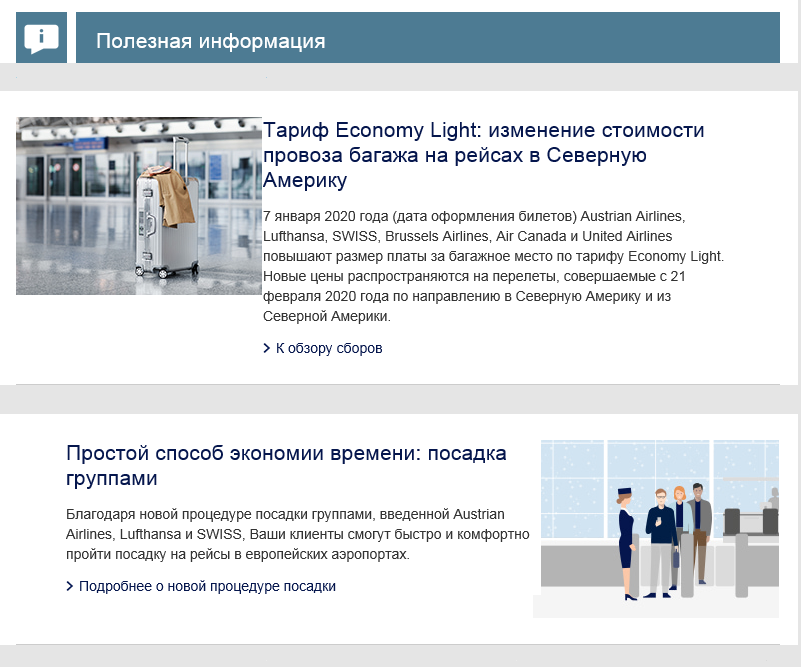
Task: Follow the К обзору сборов link
Action: [329, 348]
